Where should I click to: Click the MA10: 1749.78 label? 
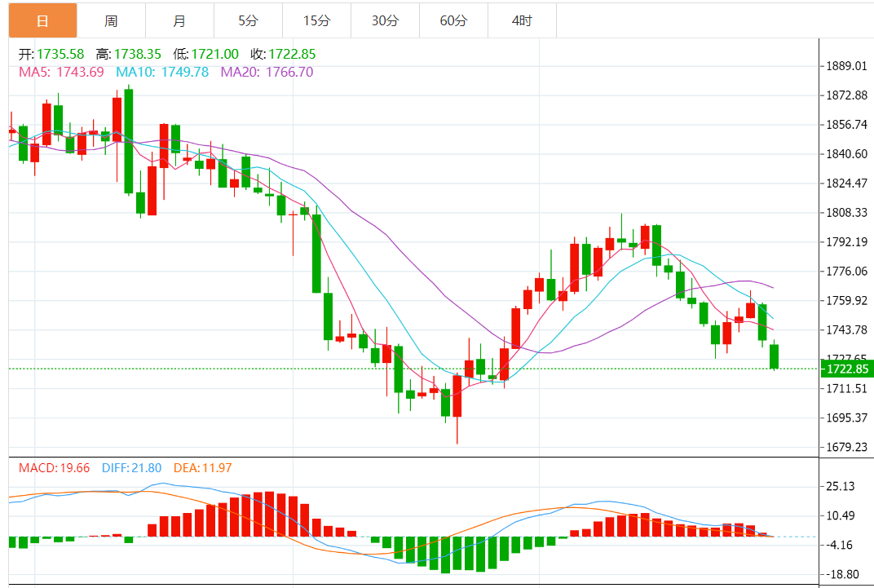tap(162, 72)
